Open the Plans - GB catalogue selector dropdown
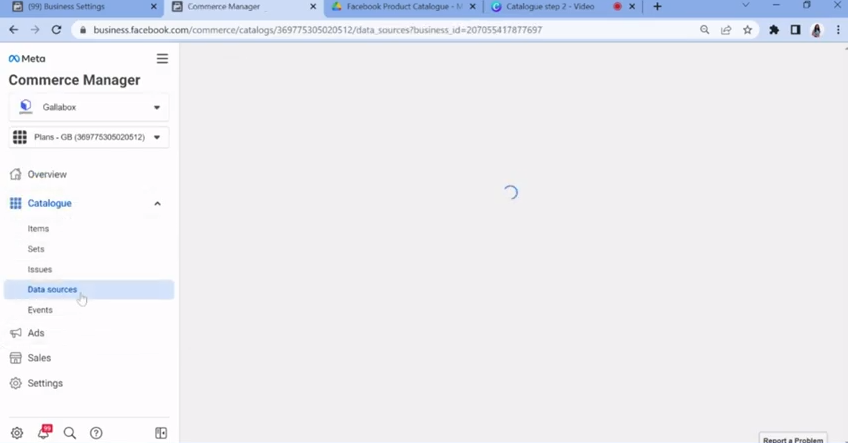Viewport: 848px width, 443px height. (89, 137)
